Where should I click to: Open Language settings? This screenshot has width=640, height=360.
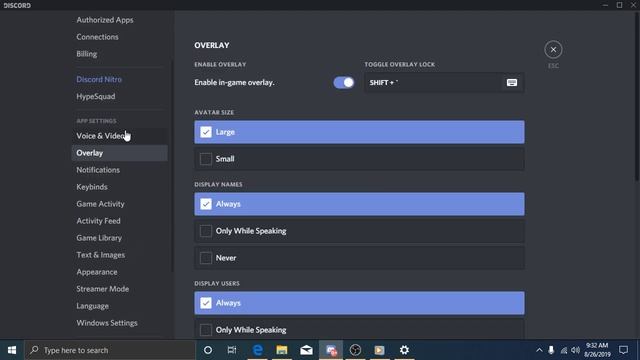tap(92, 306)
